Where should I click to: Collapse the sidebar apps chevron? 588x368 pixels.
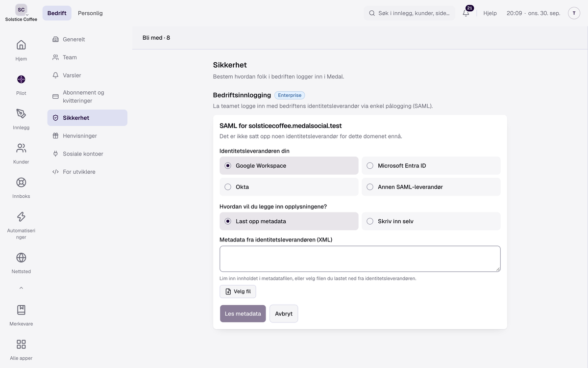tap(21, 288)
